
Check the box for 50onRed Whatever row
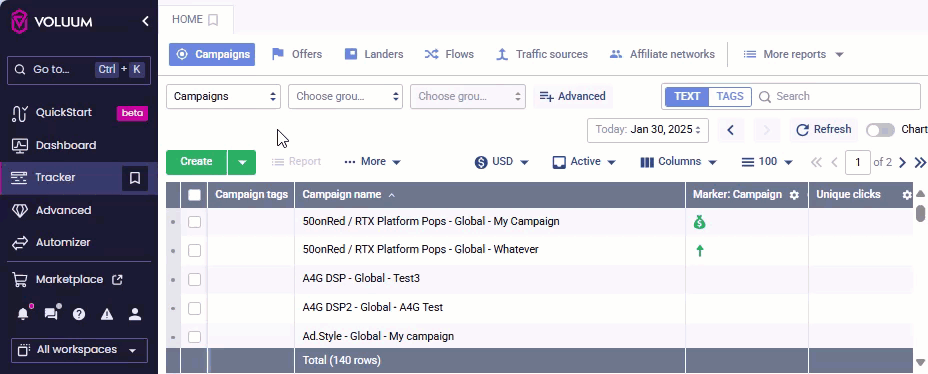[x=194, y=250]
